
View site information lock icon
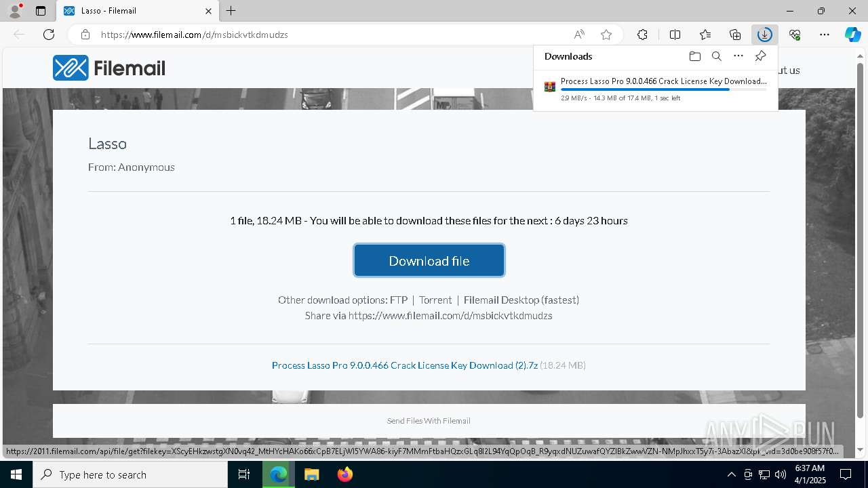(85, 35)
